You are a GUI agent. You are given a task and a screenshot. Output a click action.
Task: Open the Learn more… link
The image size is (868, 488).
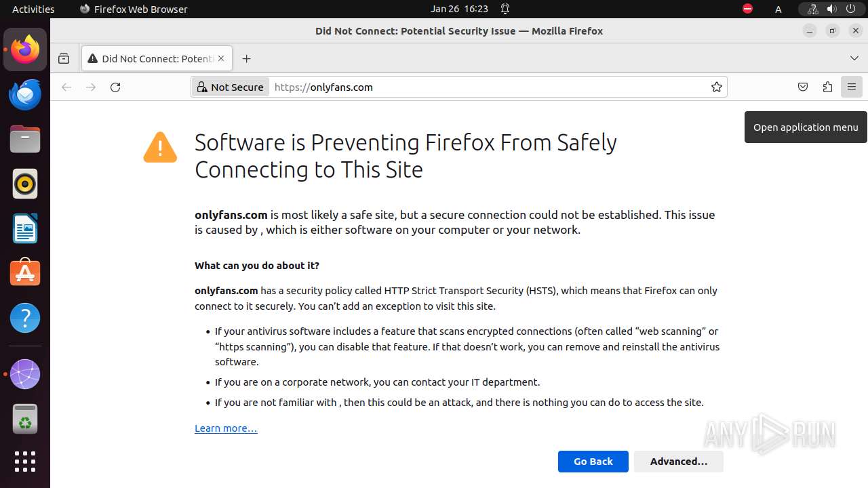pyautogui.click(x=226, y=428)
